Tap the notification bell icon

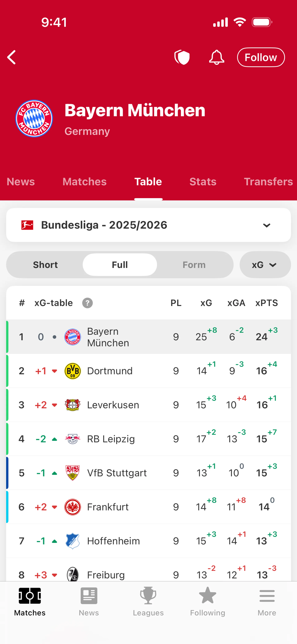click(x=216, y=57)
